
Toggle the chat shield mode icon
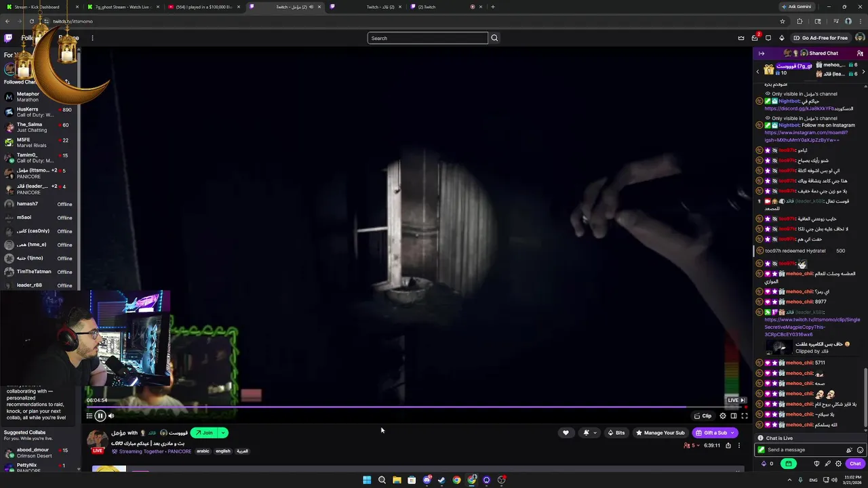[816, 464]
